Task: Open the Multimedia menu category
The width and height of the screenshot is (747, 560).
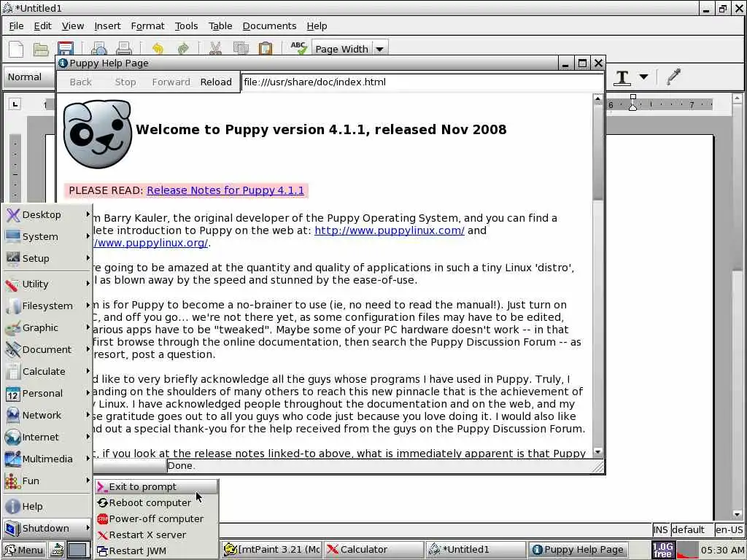Action: click(47, 459)
